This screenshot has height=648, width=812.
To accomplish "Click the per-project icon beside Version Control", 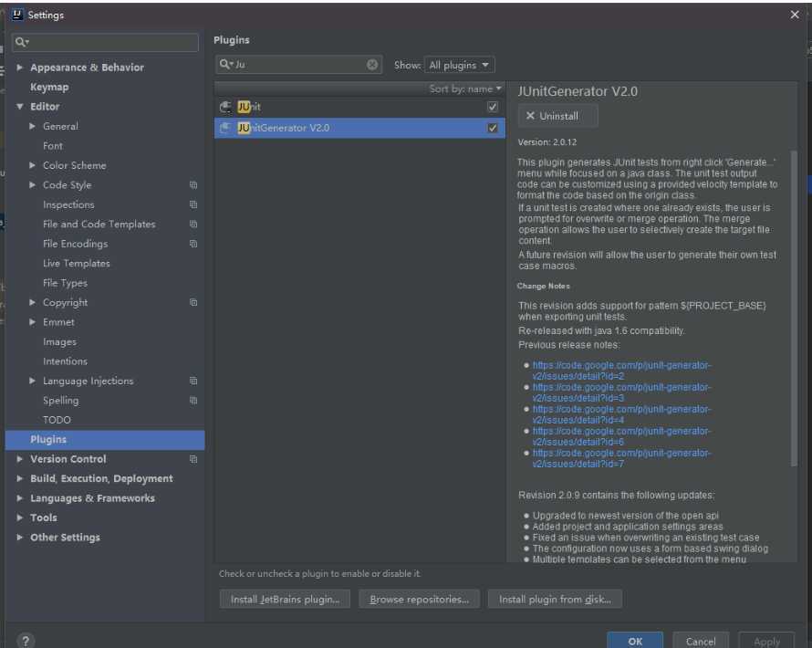I will [x=193, y=459].
